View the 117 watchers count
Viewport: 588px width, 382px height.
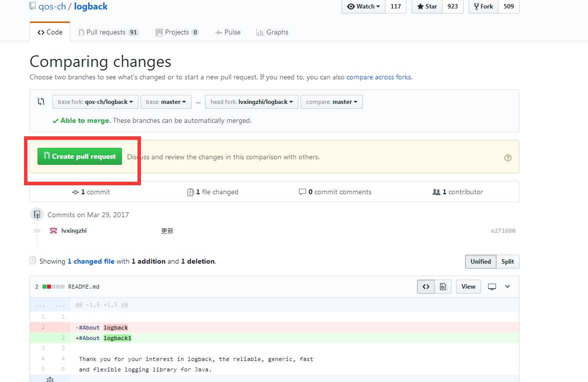[x=395, y=6]
